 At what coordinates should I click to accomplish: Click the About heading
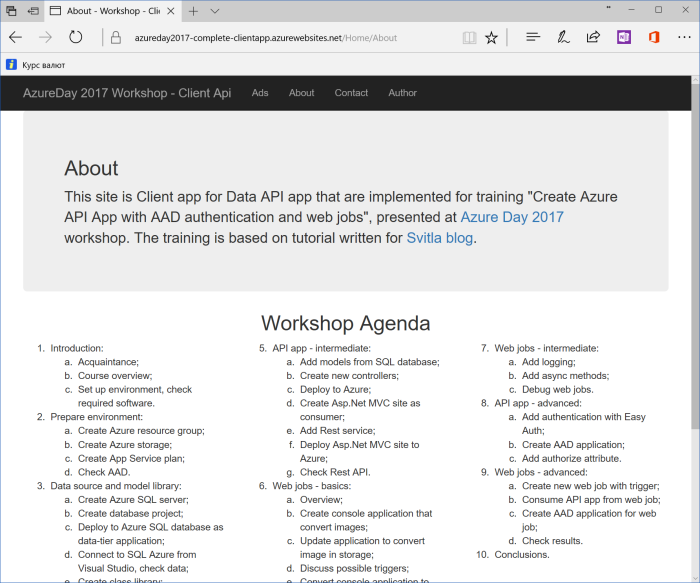point(91,168)
